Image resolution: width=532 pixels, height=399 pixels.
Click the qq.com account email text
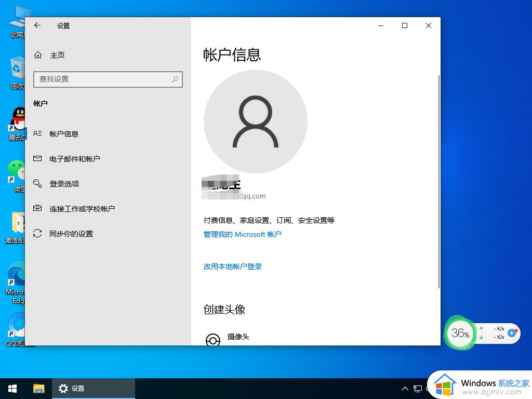pos(254,196)
